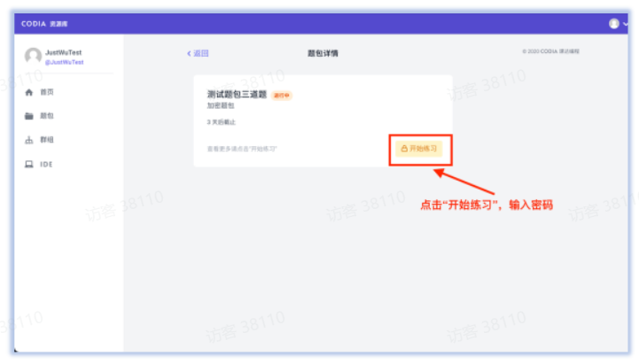Click the 测试题包三道题 package title
The height and width of the screenshot is (364, 639).
pos(235,94)
